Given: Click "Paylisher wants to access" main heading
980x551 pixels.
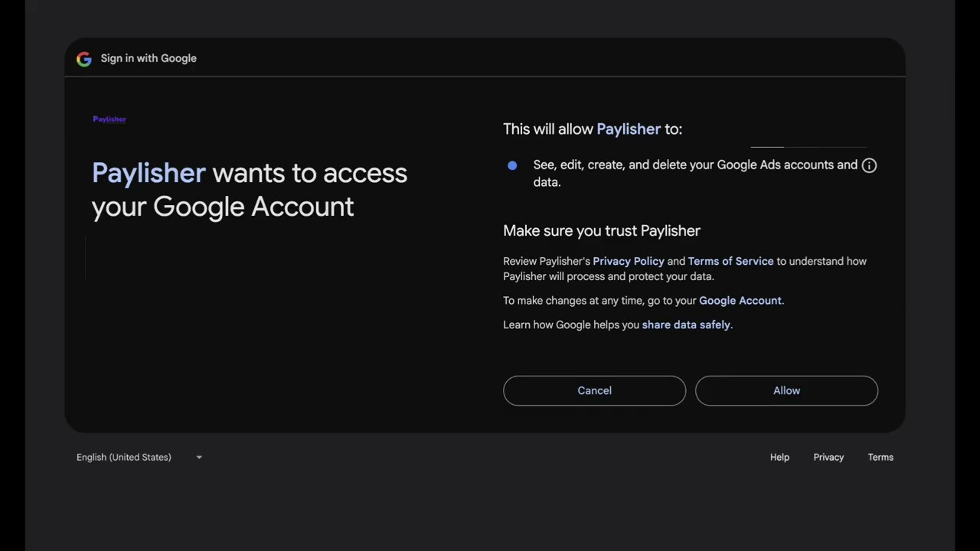Looking at the screenshot, I should tap(250, 190).
